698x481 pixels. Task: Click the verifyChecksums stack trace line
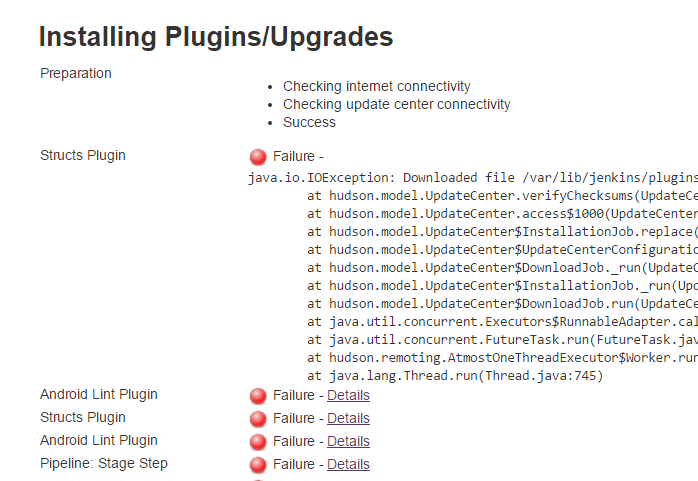(x=502, y=195)
